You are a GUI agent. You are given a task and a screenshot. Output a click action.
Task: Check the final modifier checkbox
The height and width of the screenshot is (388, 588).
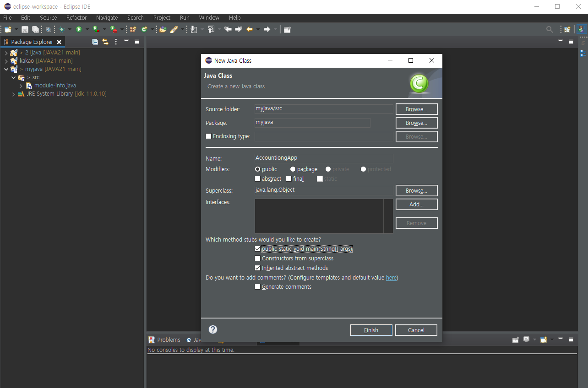tap(289, 179)
